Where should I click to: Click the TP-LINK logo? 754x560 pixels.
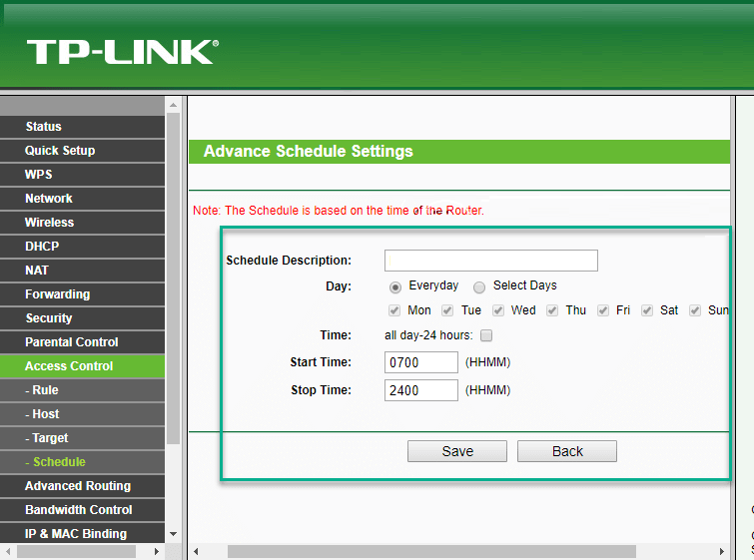coord(123,52)
